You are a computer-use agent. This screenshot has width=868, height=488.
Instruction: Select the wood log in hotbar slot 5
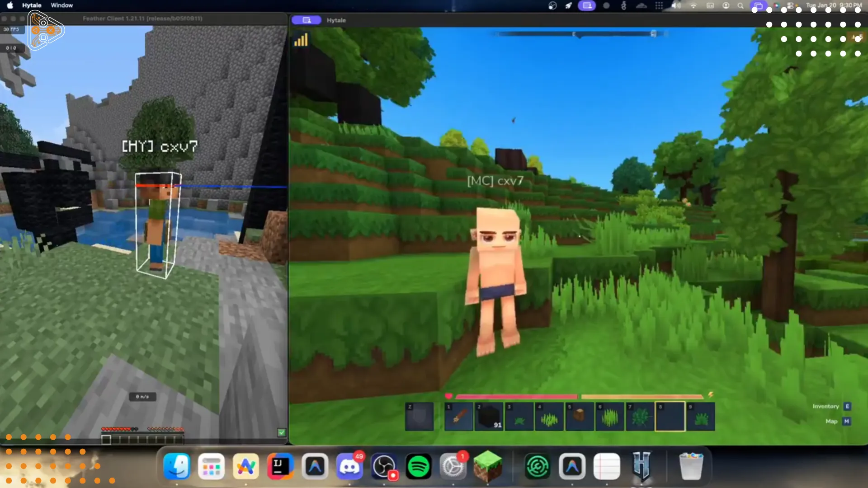tap(579, 416)
